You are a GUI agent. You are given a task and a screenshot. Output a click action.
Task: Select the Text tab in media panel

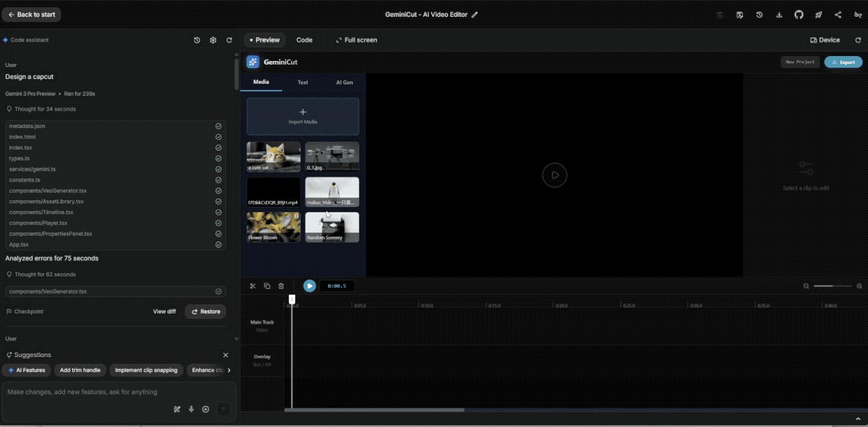(x=303, y=83)
